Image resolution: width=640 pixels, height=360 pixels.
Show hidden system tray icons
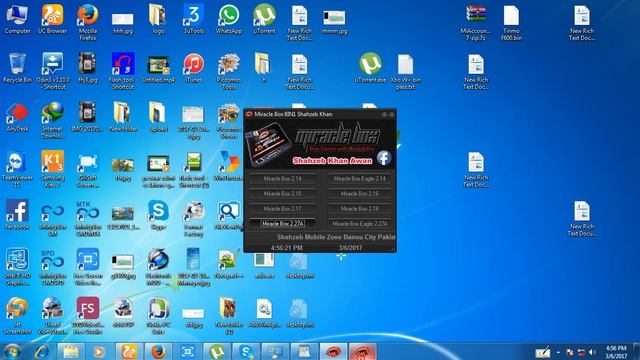(558, 352)
